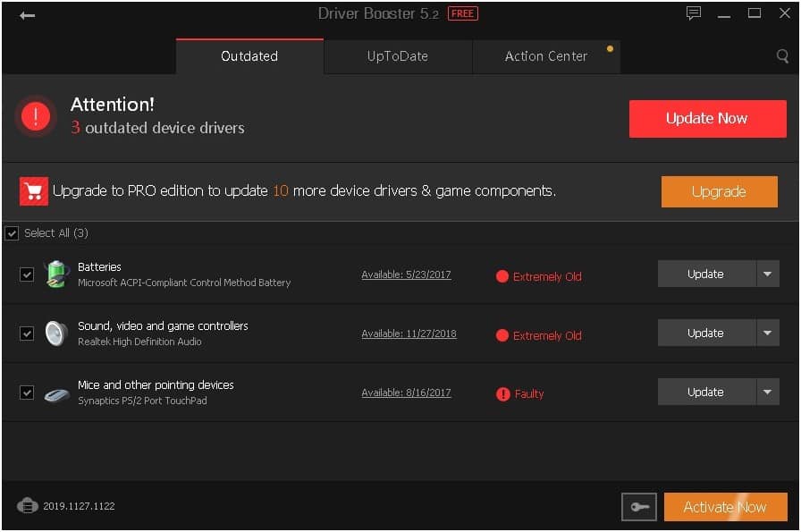Go back using the arrow icon

pos(27,15)
